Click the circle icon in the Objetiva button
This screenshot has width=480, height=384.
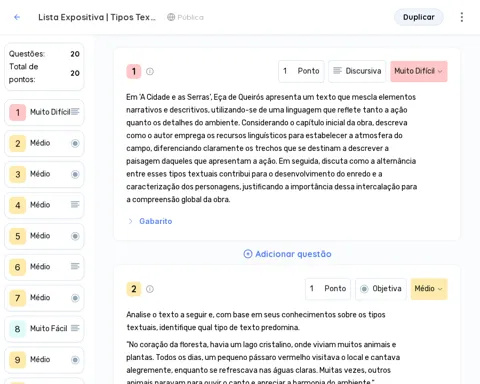tap(364, 289)
